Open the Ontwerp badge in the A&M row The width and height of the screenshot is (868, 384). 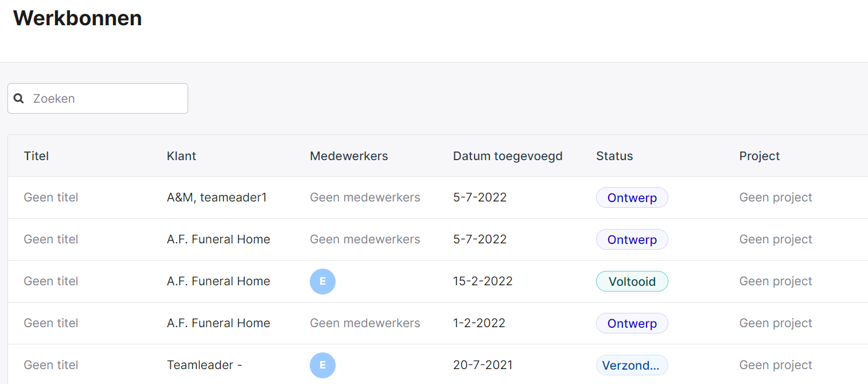coord(632,197)
